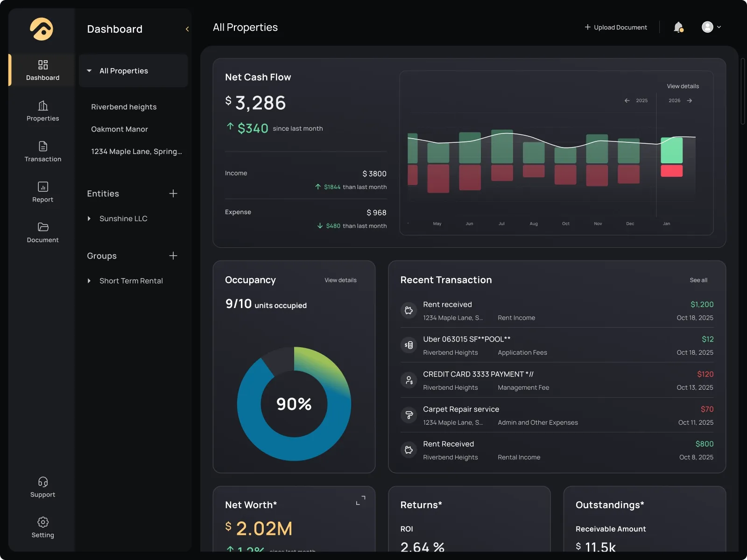
Task: Open the Report section from sidebar
Action: point(42,191)
